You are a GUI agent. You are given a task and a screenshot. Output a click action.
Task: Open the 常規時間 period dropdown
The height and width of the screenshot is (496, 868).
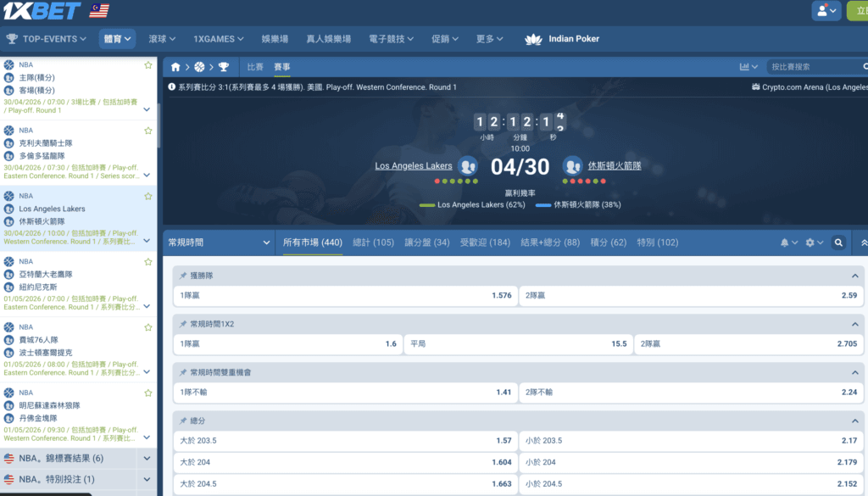pos(220,242)
